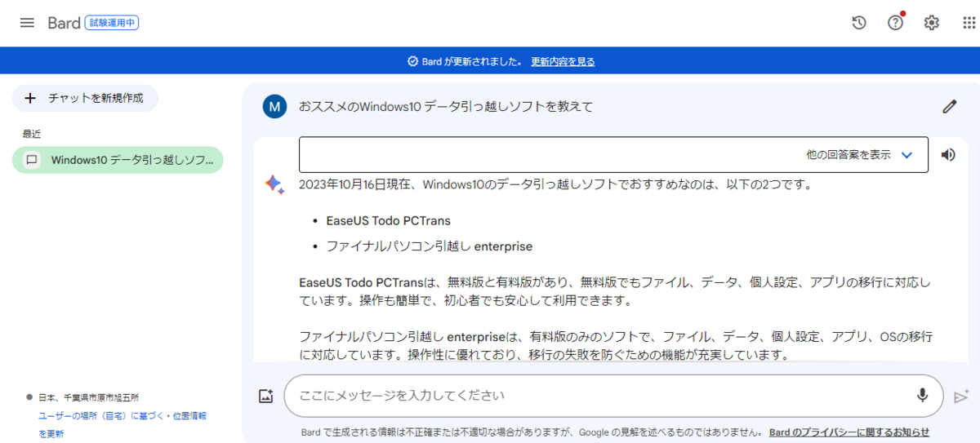Click 更新内容を見る link

tap(563, 61)
